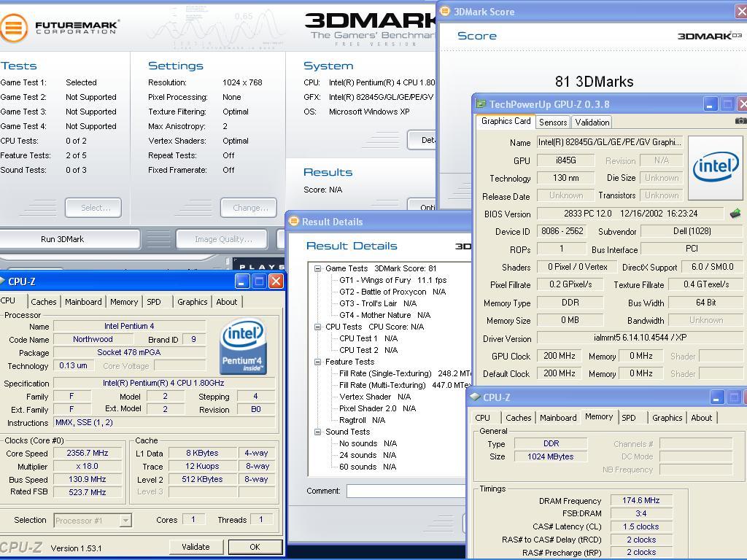The image size is (747, 560).
Task: Select the 24 sounds result row
Action: tap(368, 455)
